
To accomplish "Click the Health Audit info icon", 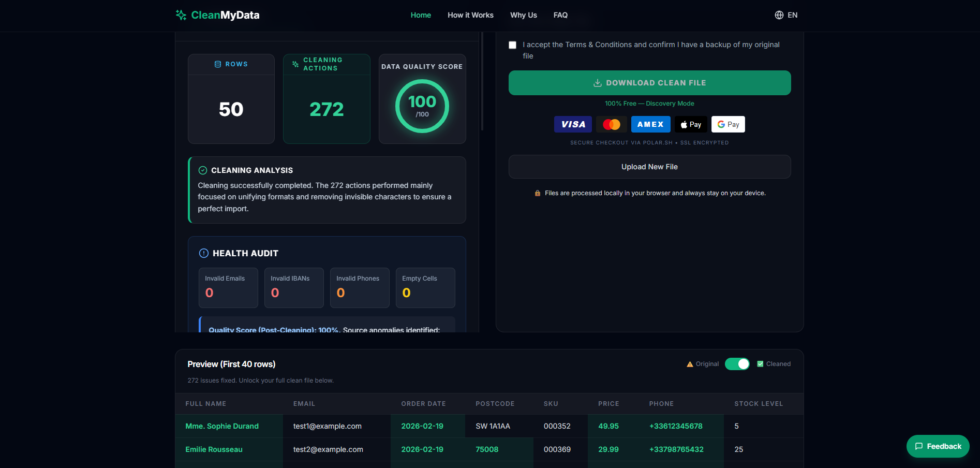I will [204, 253].
